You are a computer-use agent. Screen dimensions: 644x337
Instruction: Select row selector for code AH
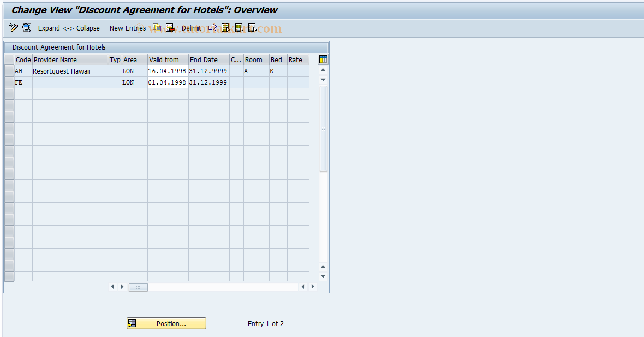click(x=9, y=71)
